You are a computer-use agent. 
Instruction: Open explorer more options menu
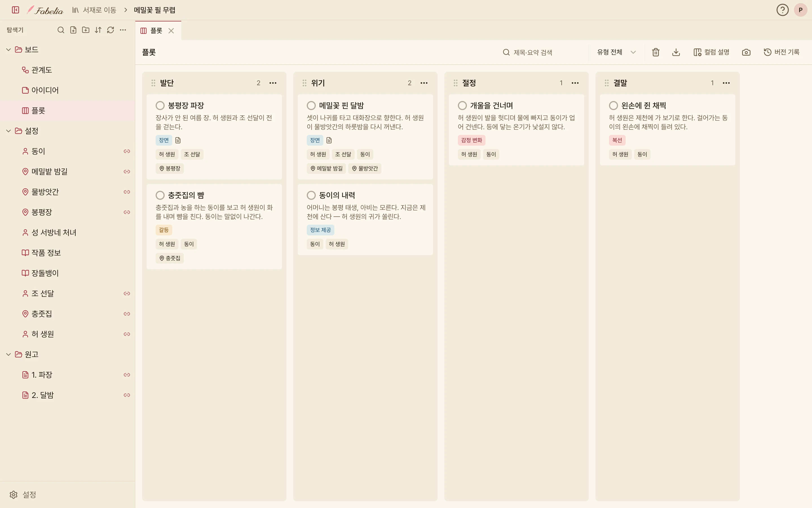pyautogui.click(x=123, y=30)
